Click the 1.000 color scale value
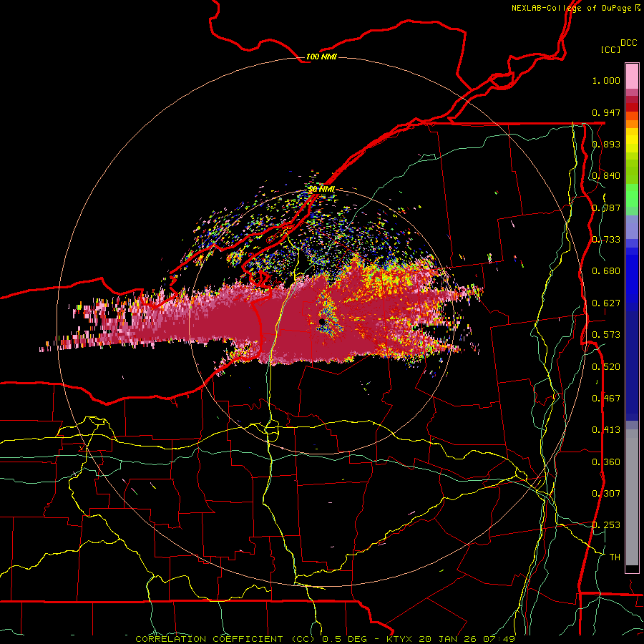Screen dimensions: 644x644 pos(606,80)
